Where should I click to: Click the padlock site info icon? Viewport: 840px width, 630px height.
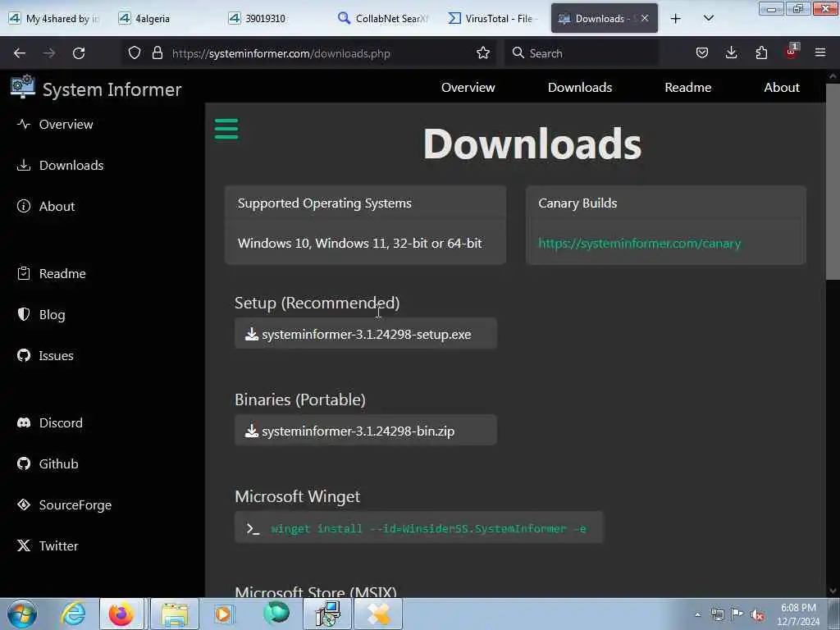pyautogui.click(x=157, y=52)
